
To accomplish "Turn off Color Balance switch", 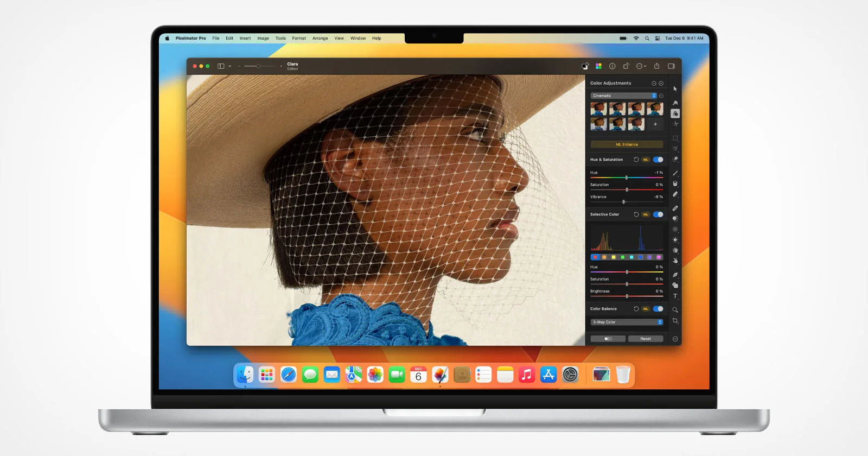I will tap(658, 309).
